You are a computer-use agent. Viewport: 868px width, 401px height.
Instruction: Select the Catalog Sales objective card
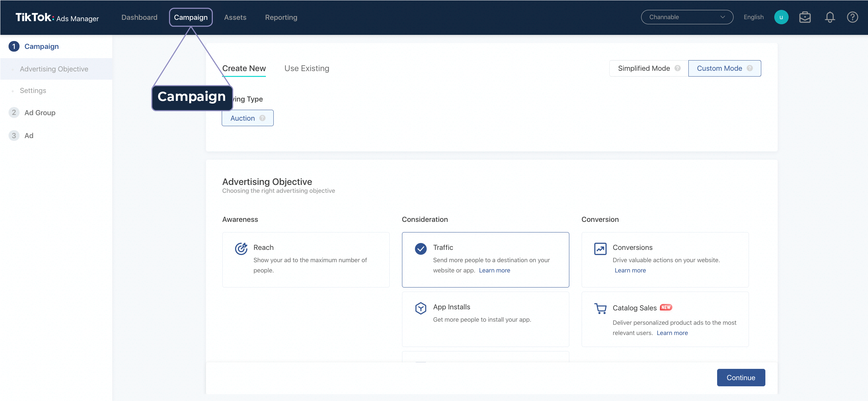point(665,319)
